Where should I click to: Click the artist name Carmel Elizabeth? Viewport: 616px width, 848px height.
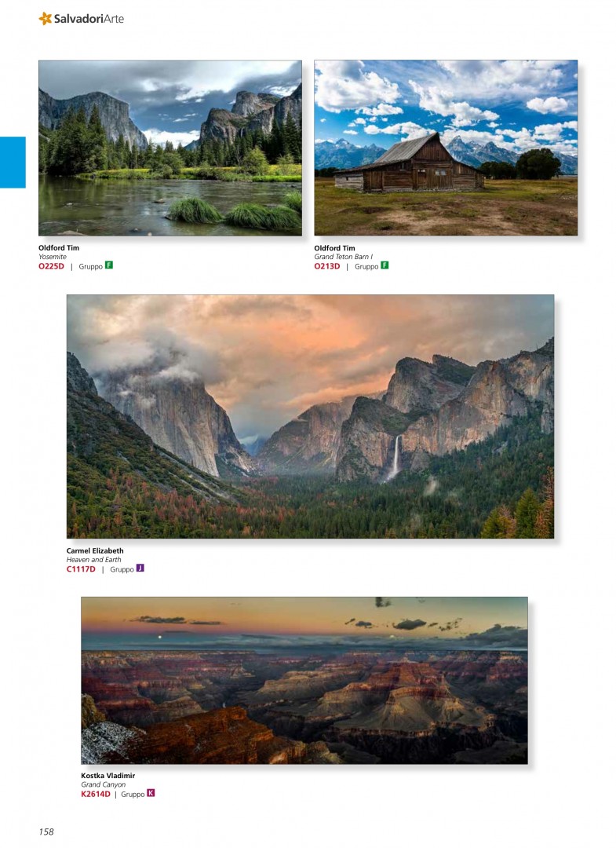(x=95, y=550)
